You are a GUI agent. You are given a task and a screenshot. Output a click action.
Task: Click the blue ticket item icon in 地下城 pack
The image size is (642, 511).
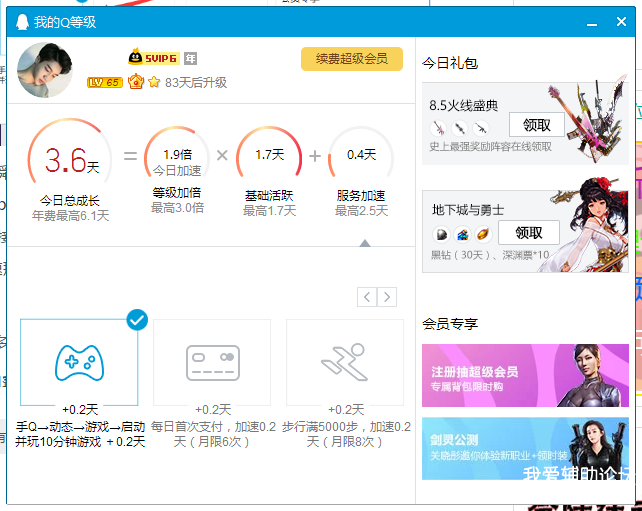pos(463,235)
